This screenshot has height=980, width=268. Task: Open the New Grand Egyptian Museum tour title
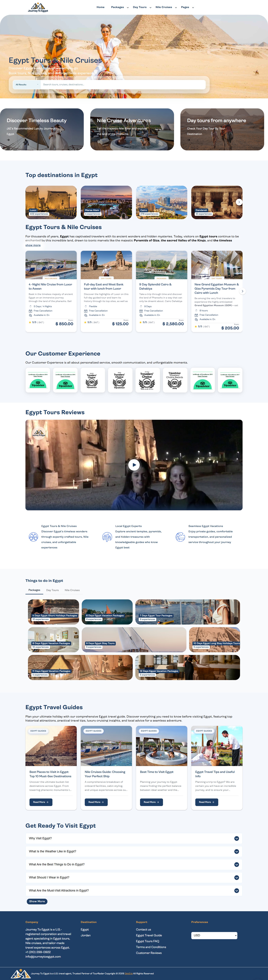pyautogui.click(x=217, y=288)
